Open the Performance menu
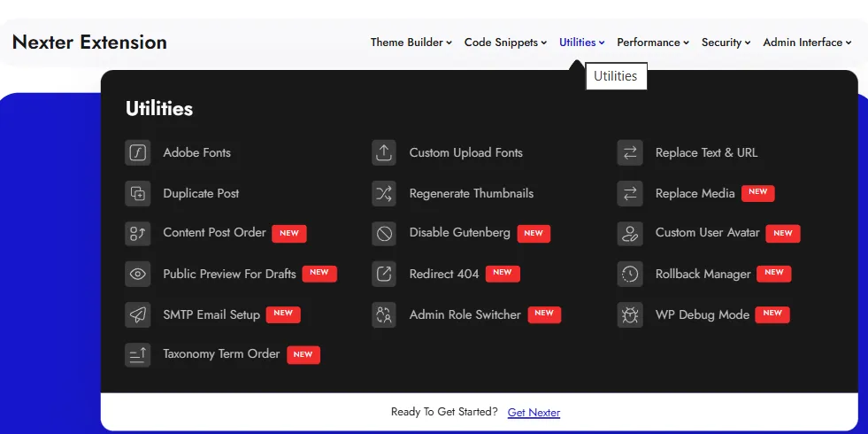 click(x=653, y=43)
